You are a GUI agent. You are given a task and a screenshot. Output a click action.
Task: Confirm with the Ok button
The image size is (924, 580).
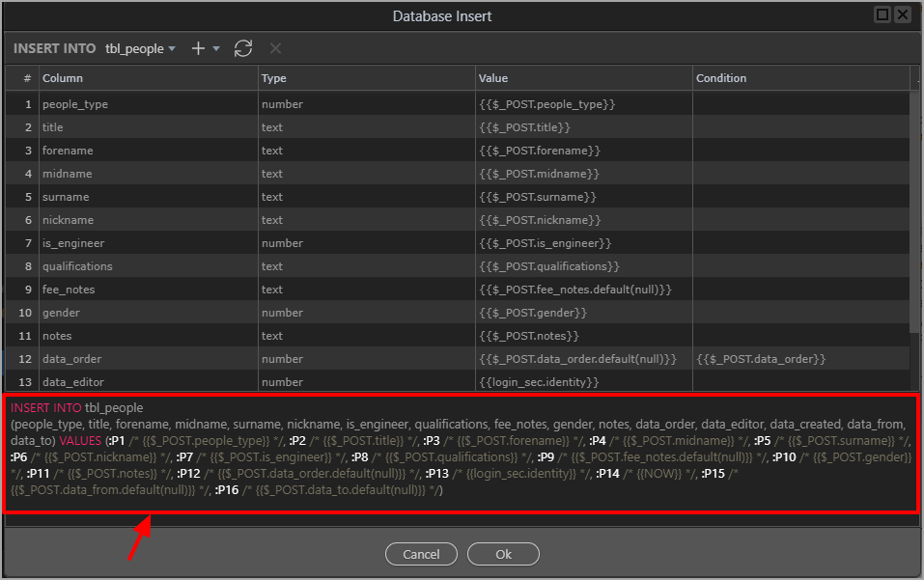(503, 554)
